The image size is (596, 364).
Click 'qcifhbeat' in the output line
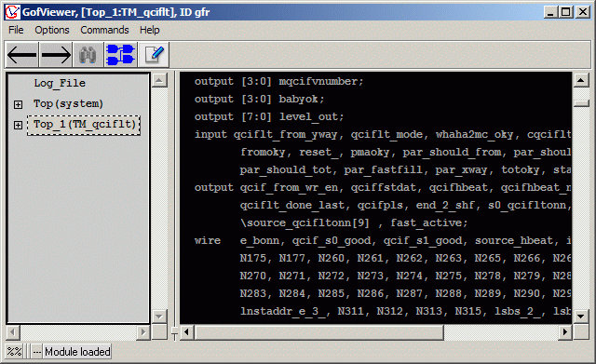[x=458, y=188]
